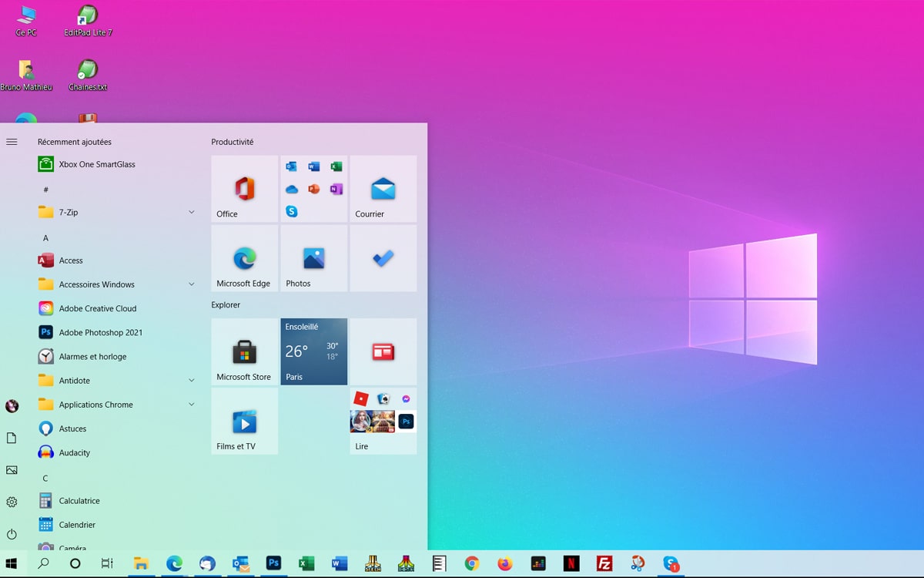Open Alarmes et horloge
This screenshot has width=924, height=578.
(x=117, y=357)
